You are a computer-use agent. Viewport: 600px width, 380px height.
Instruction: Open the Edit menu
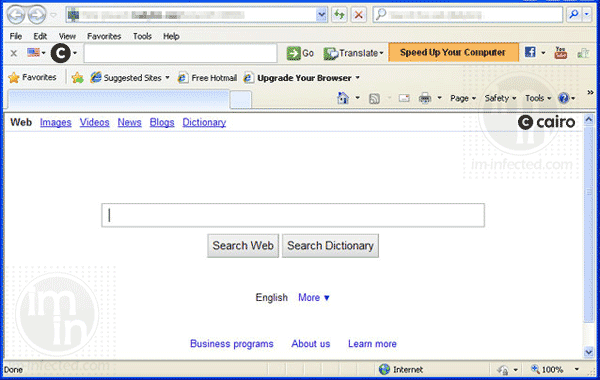(x=40, y=36)
